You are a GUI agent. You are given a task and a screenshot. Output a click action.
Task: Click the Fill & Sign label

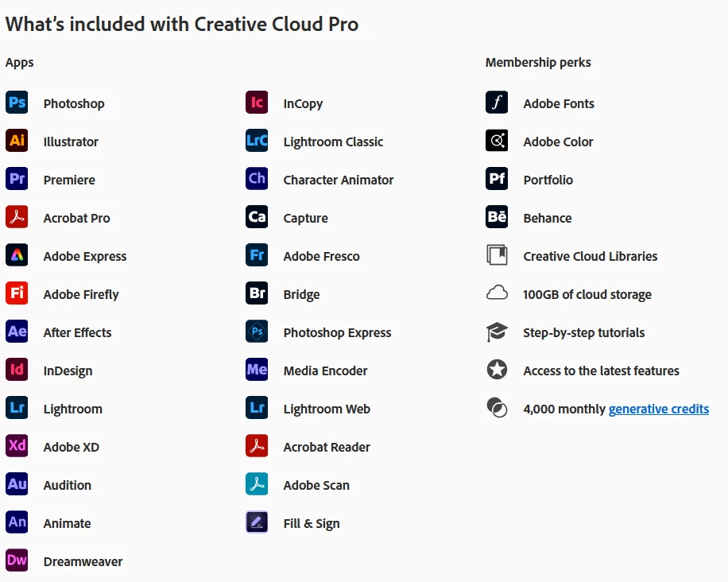312,523
